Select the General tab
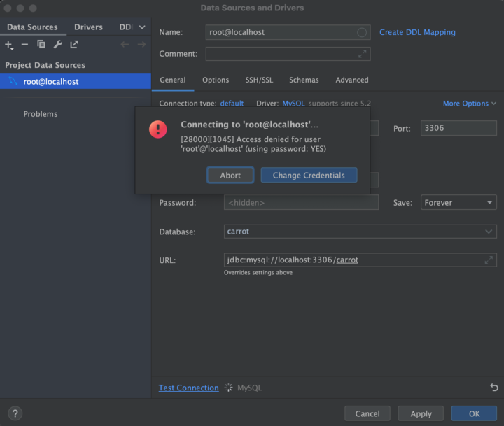Viewport: 504px width, 426px height. tap(173, 80)
